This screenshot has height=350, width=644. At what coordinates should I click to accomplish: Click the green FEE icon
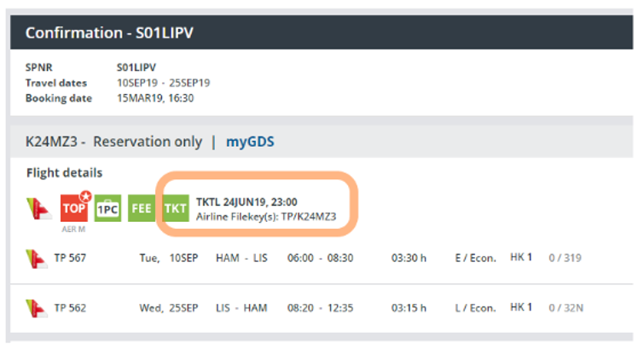click(x=142, y=208)
